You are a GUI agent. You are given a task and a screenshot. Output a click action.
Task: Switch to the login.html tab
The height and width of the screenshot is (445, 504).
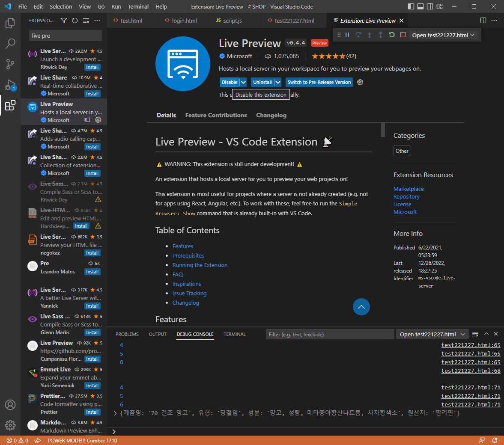click(184, 21)
